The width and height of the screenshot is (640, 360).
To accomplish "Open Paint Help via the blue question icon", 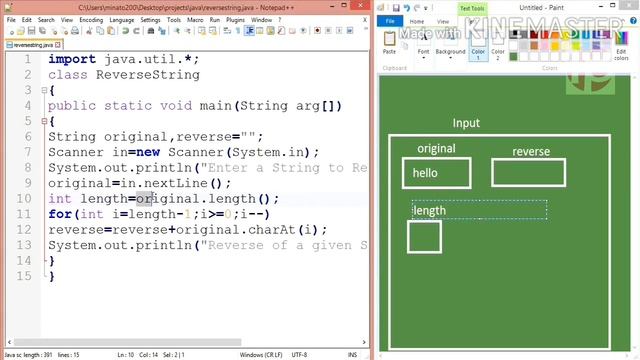I will click(633, 20).
